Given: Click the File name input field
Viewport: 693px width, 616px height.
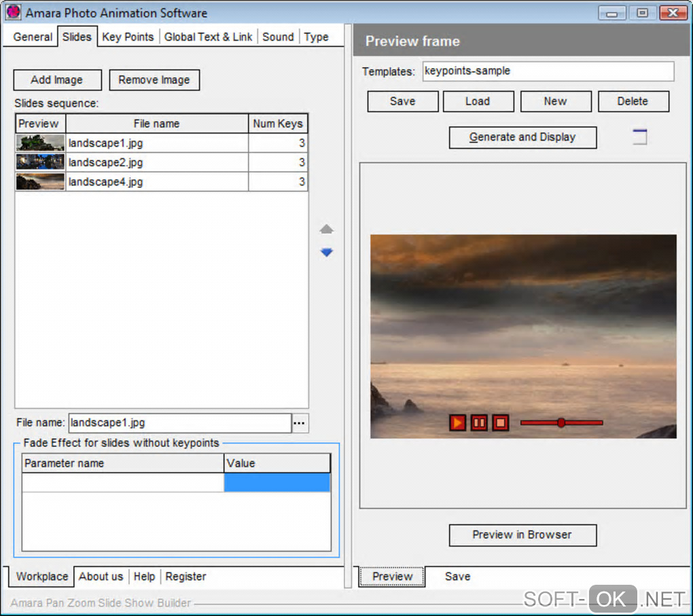Looking at the screenshot, I should point(180,423).
